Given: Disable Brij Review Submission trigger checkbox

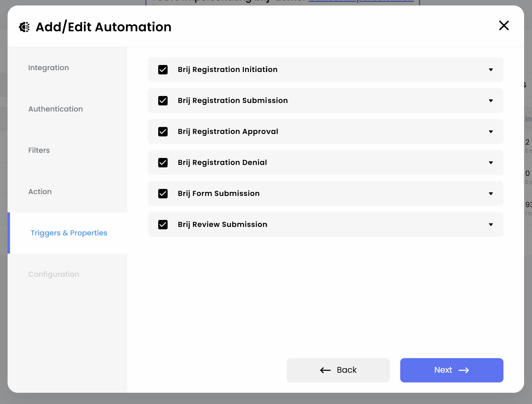Looking at the screenshot, I should click(163, 225).
